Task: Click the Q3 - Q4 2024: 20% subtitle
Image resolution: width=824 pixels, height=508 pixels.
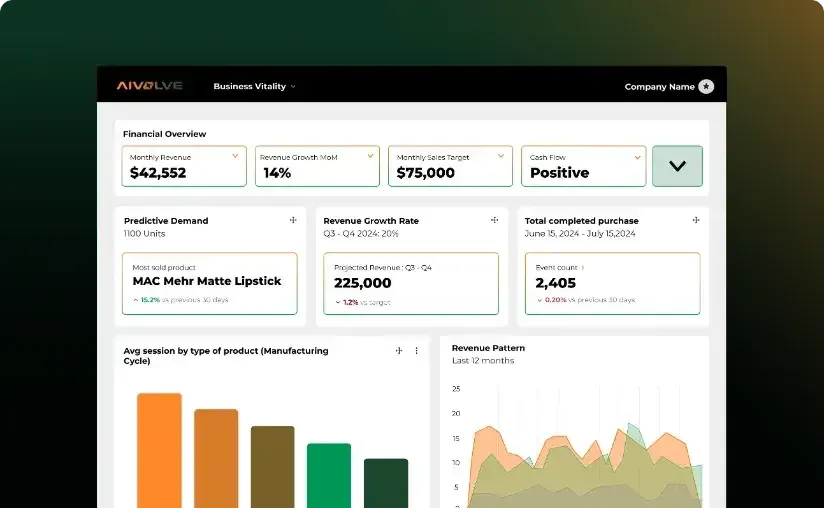Action: click(x=361, y=233)
